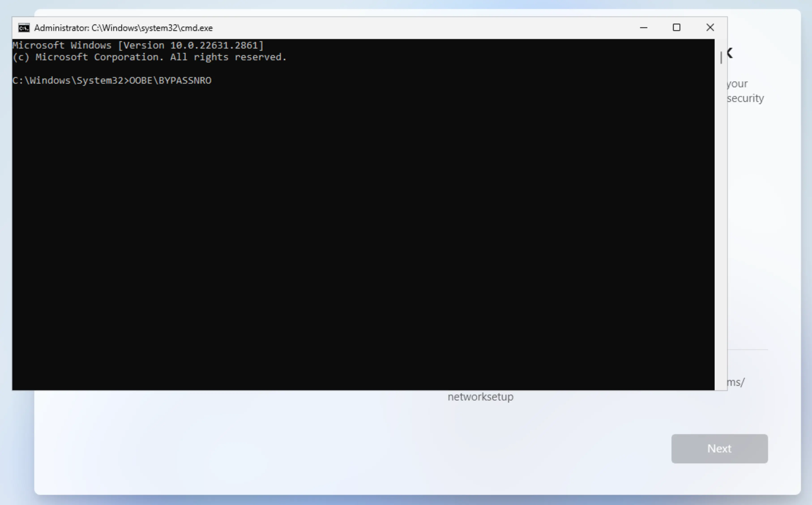Click the C:\Windows\System32> prompt

click(71, 81)
